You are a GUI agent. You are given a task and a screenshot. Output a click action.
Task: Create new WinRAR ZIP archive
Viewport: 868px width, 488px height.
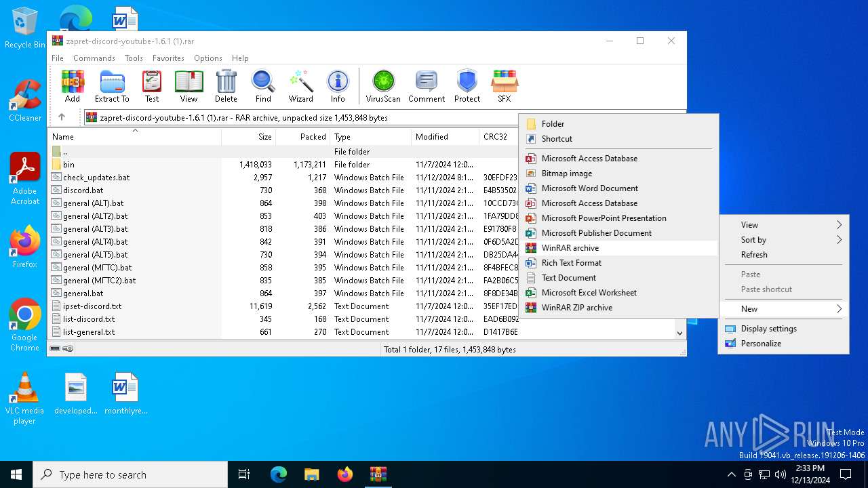(618, 308)
